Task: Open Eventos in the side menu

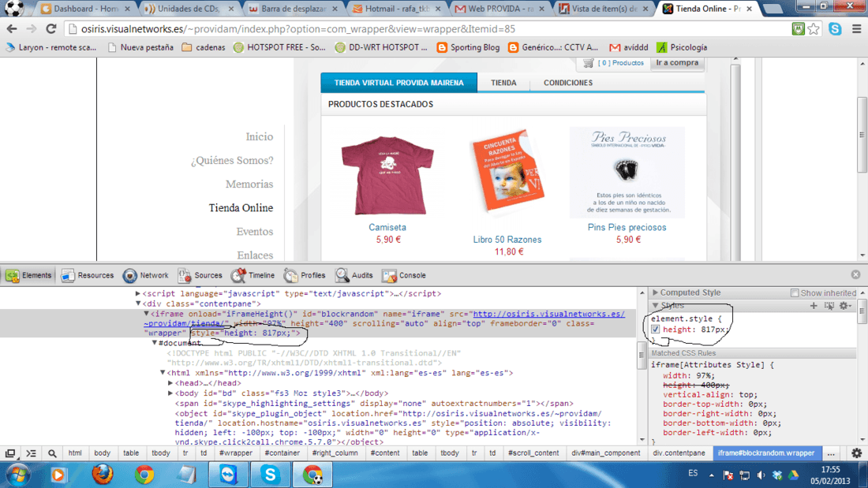Action: click(255, 231)
